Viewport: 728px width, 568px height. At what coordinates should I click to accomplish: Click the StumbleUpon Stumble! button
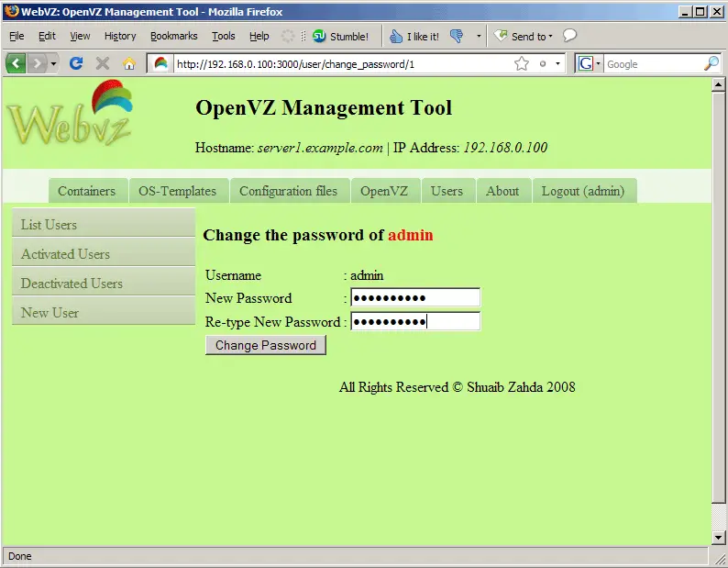point(340,37)
